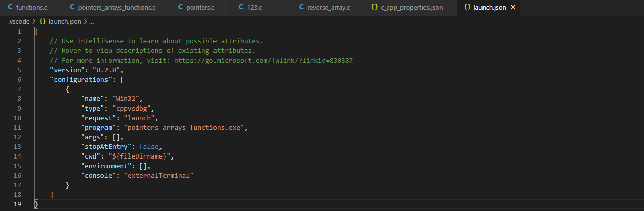The height and width of the screenshot is (211, 644).
Task: Click the "args" key on line 12
Action: [93, 137]
